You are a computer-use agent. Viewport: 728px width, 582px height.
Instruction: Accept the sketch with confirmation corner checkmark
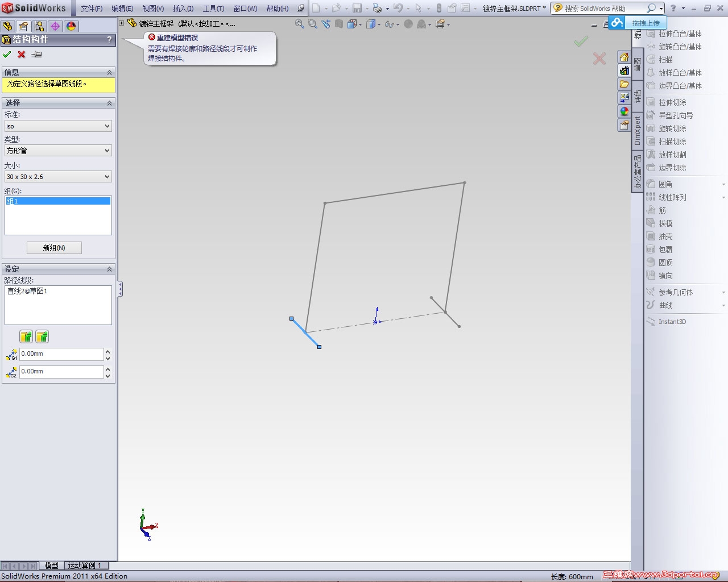point(581,41)
